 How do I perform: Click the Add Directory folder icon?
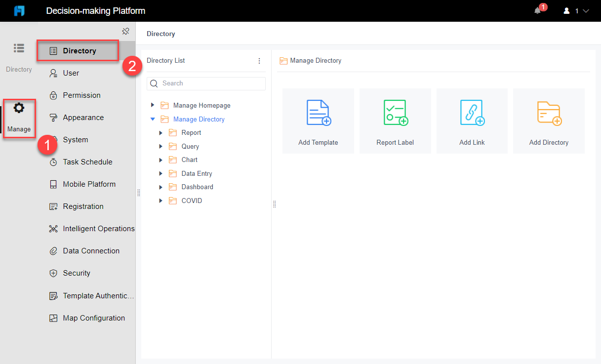[x=548, y=113]
